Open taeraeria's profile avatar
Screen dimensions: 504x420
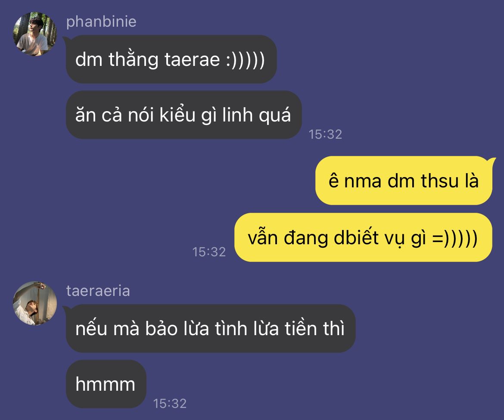pyautogui.click(x=35, y=303)
